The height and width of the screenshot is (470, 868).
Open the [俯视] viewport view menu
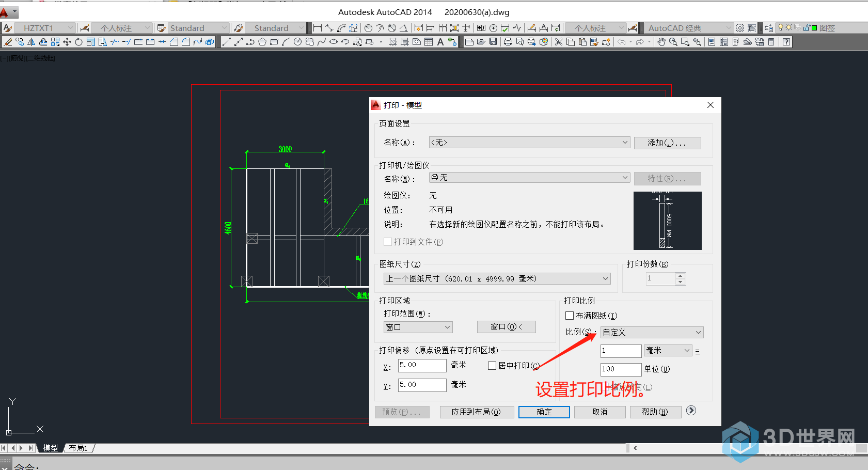pyautogui.click(x=17, y=58)
